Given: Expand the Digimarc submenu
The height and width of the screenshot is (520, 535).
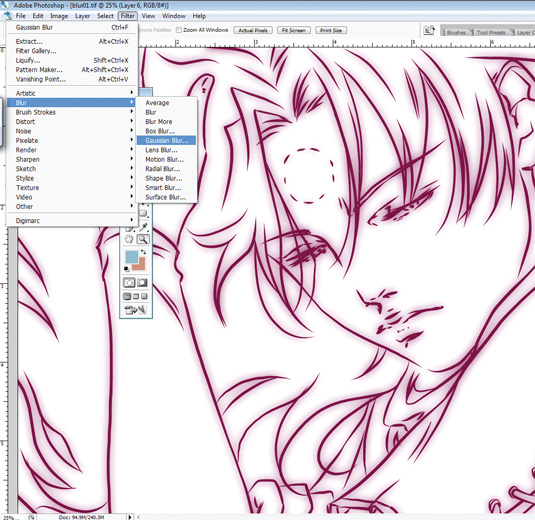Looking at the screenshot, I should tap(72, 220).
